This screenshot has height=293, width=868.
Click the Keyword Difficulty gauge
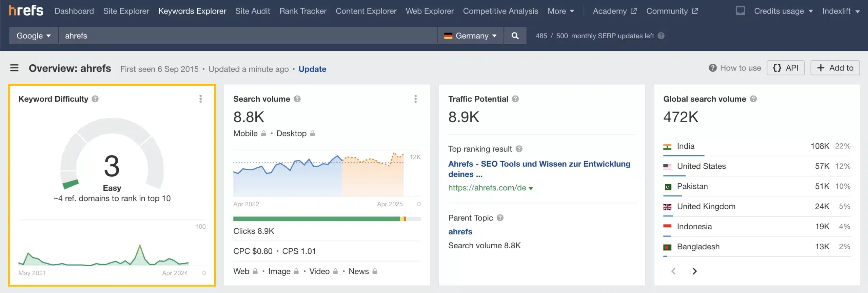112,154
